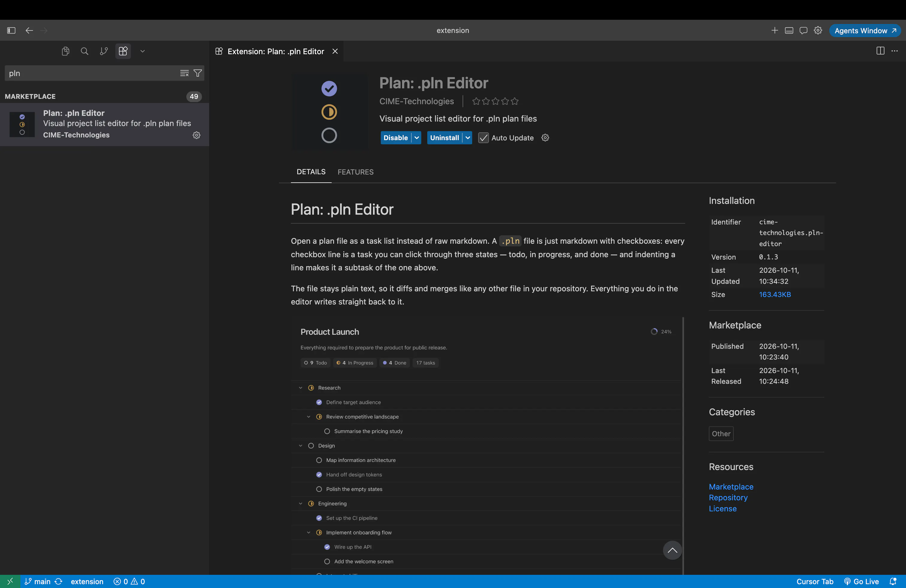Open the sidebar views chevron dropdown
The image size is (906, 588).
pyautogui.click(x=142, y=51)
